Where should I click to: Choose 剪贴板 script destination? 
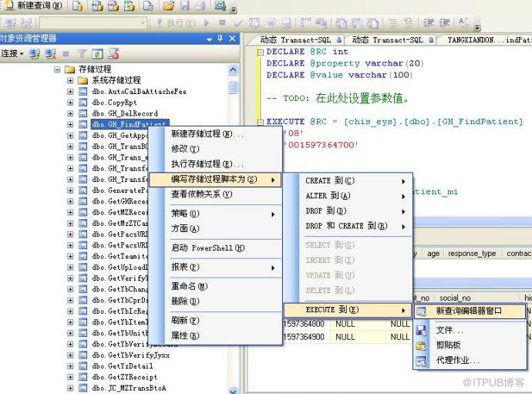click(x=470, y=345)
